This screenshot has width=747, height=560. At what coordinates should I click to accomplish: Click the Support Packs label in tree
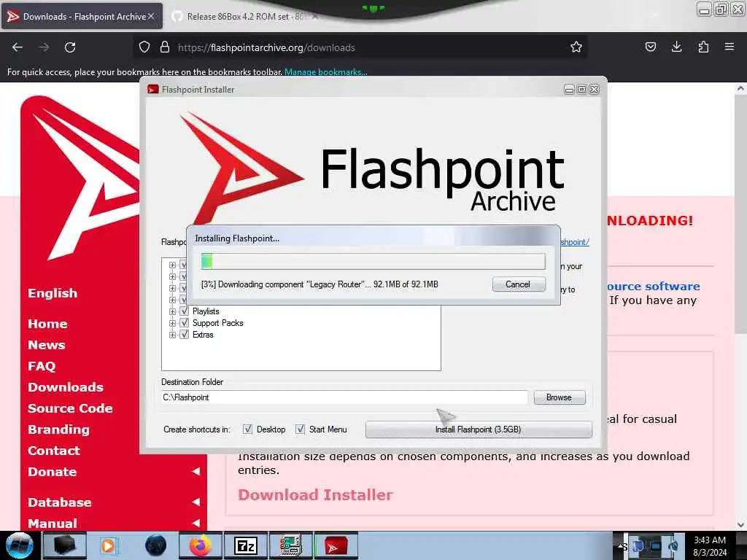pos(217,323)
